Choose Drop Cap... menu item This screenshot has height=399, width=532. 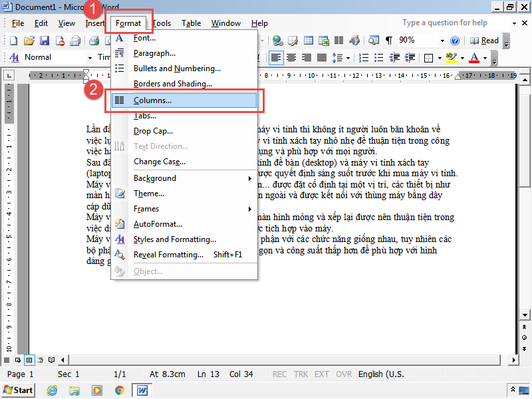click(184, 131)
